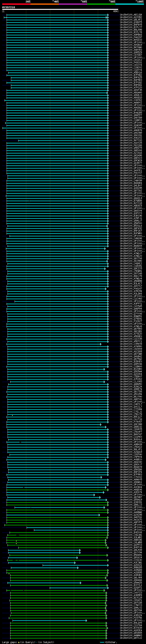Select hit UniRef100_B0EFX6
The image size is (146, 644).
tap(131, 548)
